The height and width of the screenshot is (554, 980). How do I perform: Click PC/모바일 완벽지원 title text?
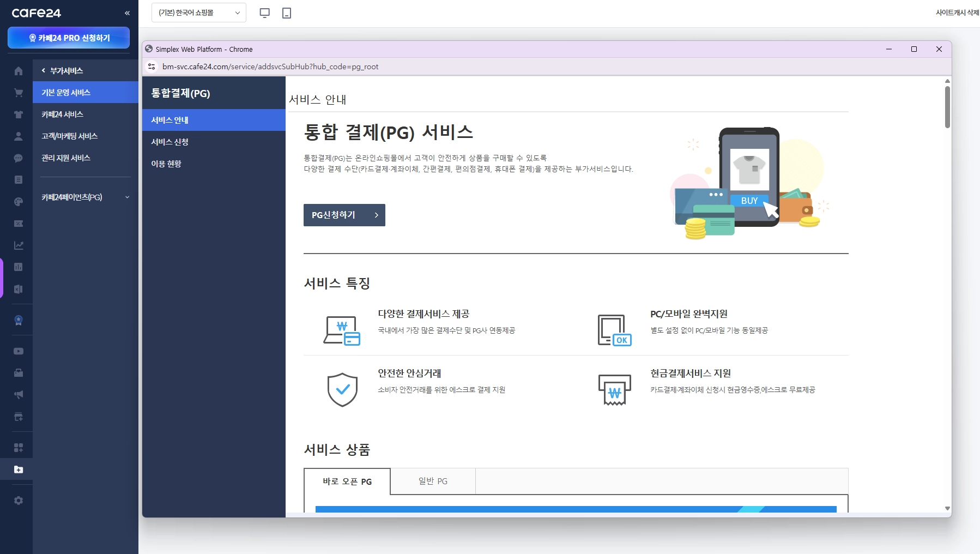pyautogui.click(x=689, y=314)
